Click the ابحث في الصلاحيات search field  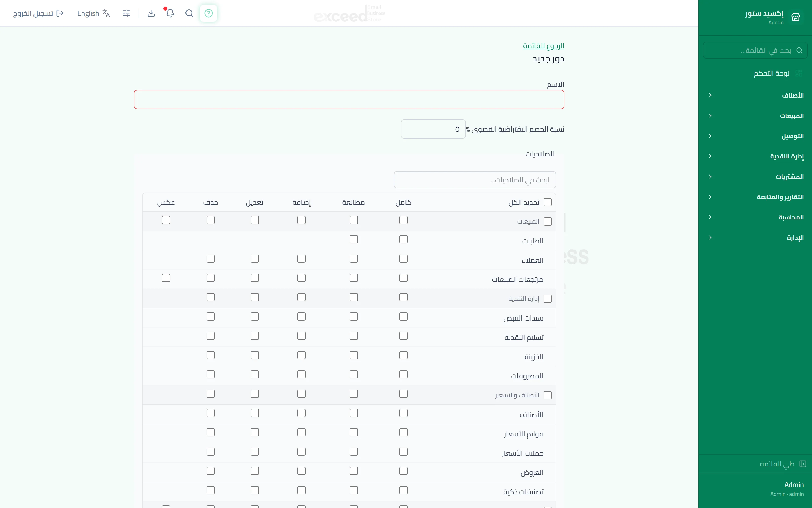pos(475,180)
